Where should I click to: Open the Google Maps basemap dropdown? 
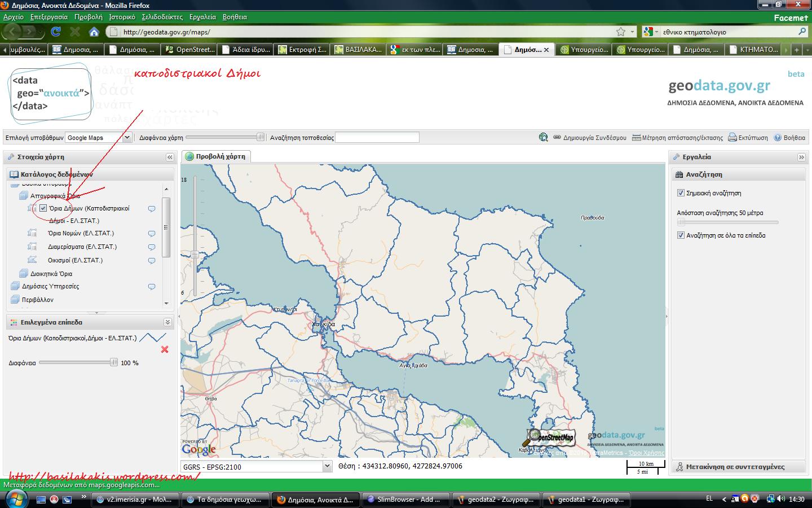pyautogui.click(x=126, y=137)
